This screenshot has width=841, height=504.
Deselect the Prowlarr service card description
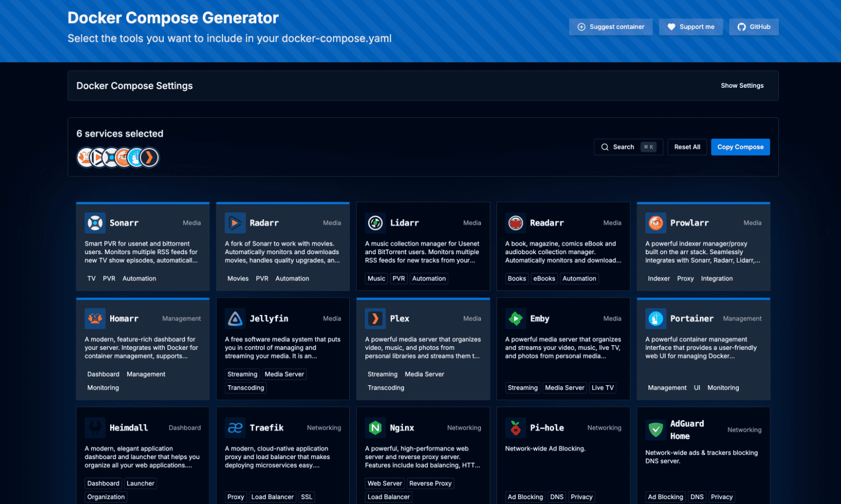(703, 252)
